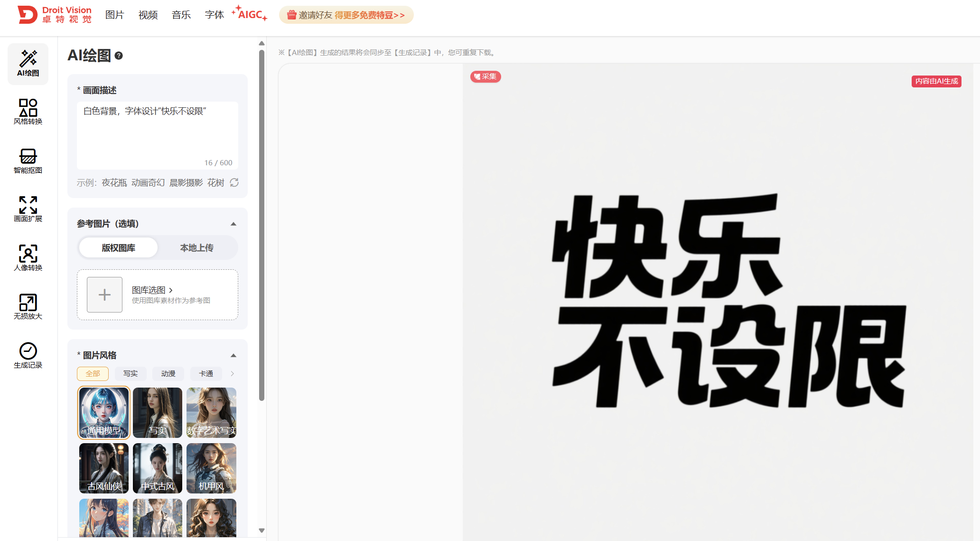This screenshot has width=980, height=541.
Task: Click the 采集 badge on the image
Action: (x=485, y=76)
